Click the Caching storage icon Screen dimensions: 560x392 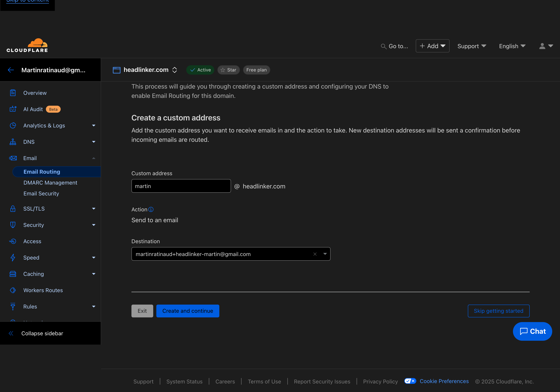point(13,274)
